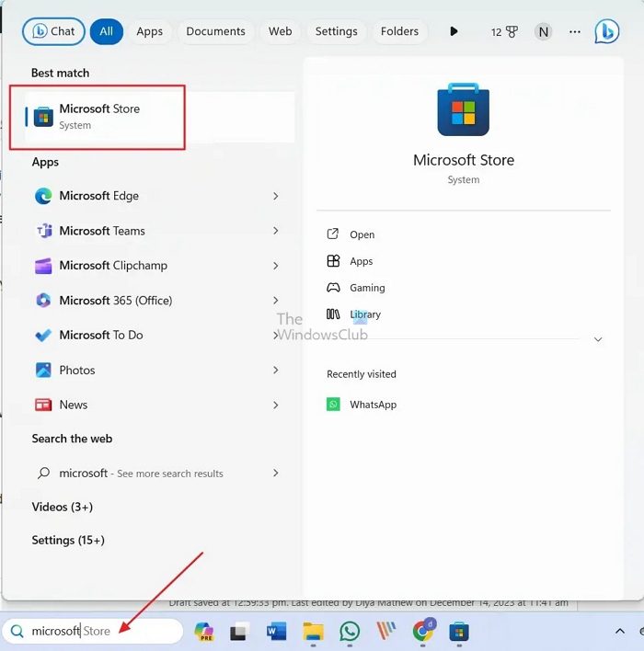Show more filter tabs with play arrow
This screenshot has width=644, height=651.
click(454, 31)
